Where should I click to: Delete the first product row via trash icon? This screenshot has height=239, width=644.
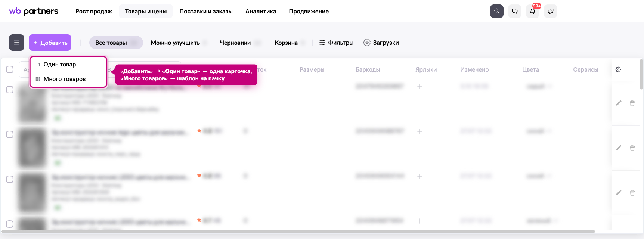tap(632, 103)
